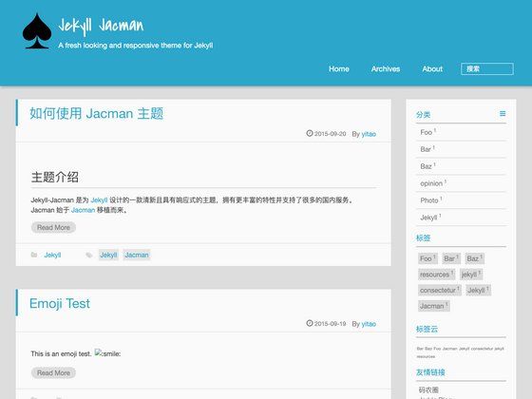Open the post titled 如何使用 Jacman 主题

click(96, 114)
